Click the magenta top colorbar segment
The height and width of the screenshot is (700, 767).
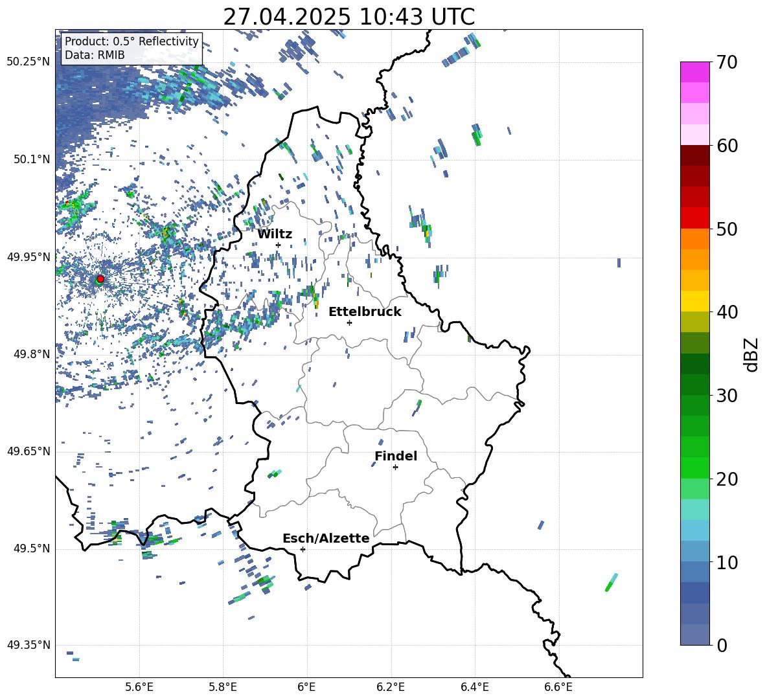(695, 72)
